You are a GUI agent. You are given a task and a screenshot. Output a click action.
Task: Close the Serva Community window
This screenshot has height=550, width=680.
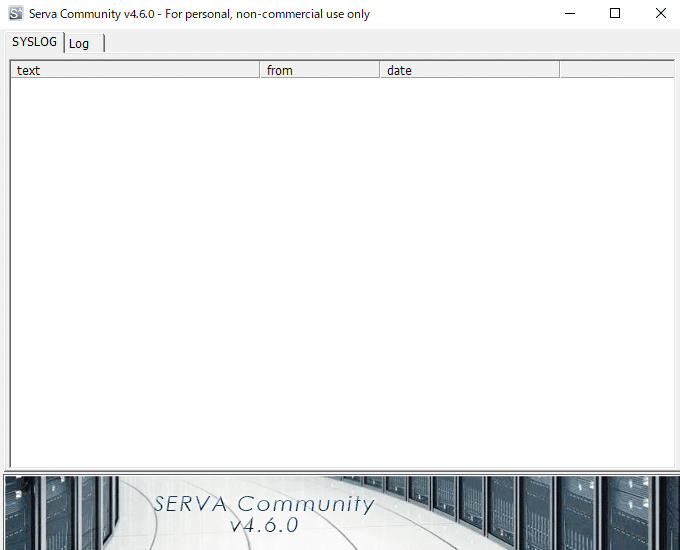(x=660, y=13)
